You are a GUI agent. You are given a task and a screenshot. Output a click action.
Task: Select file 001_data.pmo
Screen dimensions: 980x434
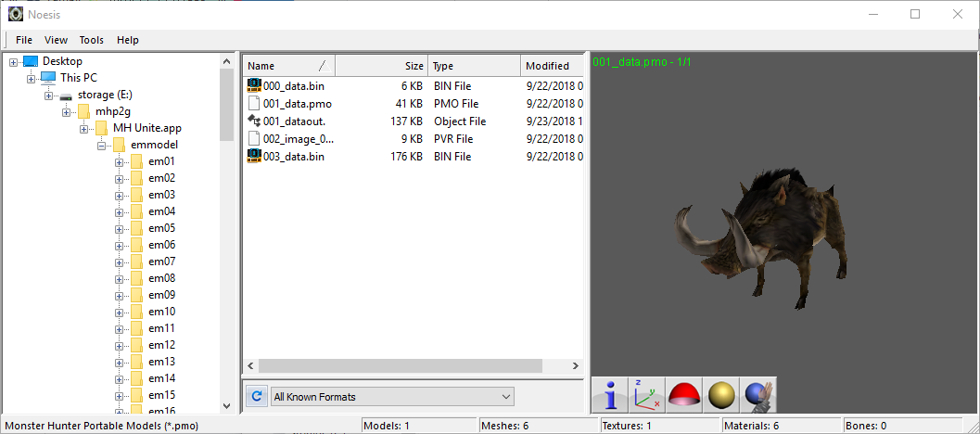coord(298,104)
